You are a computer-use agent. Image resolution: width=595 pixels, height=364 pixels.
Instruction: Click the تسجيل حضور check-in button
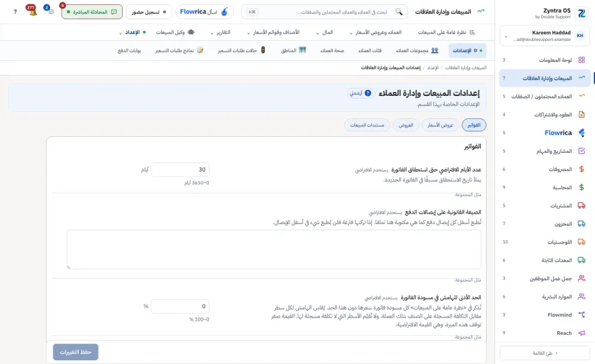click(149, 12)
